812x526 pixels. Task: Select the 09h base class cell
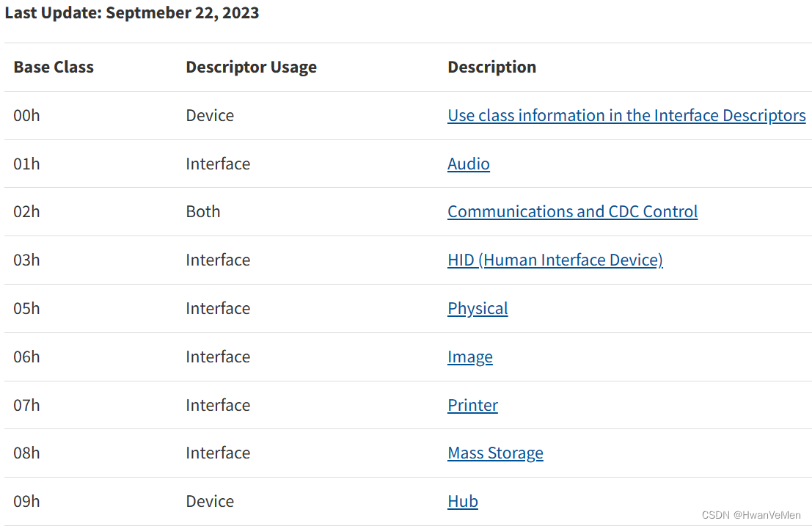tap(26, 501)
